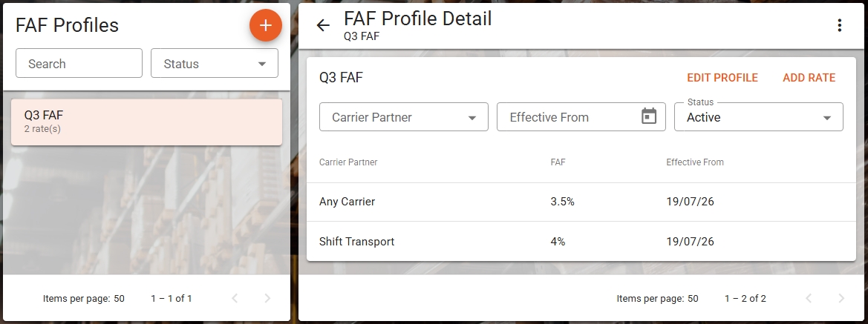
Task: Select the Q3 FAF profile in list
Action: pyautogui.click(x=147, y=122)
